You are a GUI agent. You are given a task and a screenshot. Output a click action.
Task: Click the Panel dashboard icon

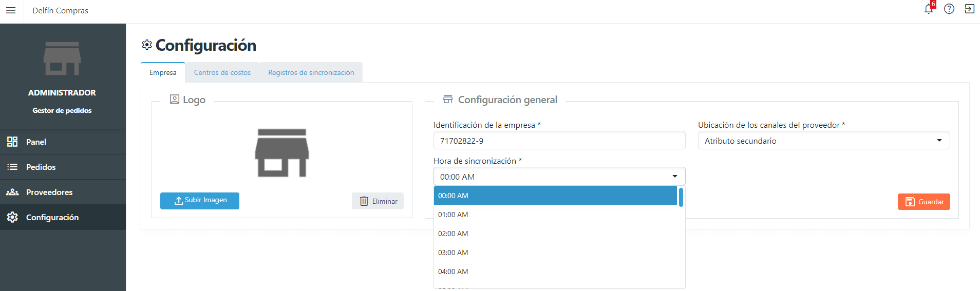coord(12,142)
